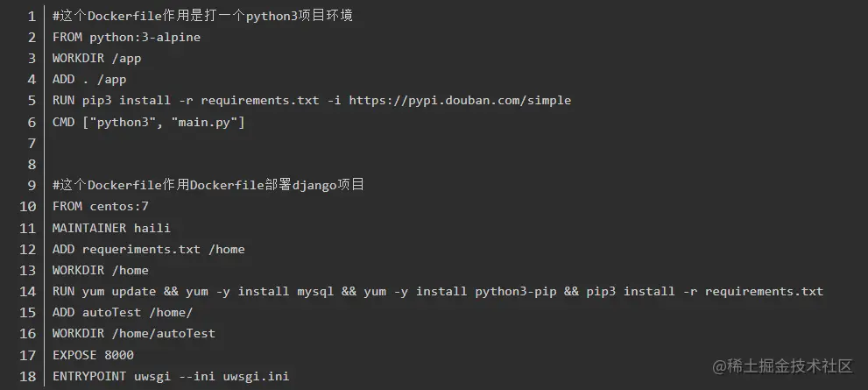Click EXPOSE 8000 instruction

93,355
